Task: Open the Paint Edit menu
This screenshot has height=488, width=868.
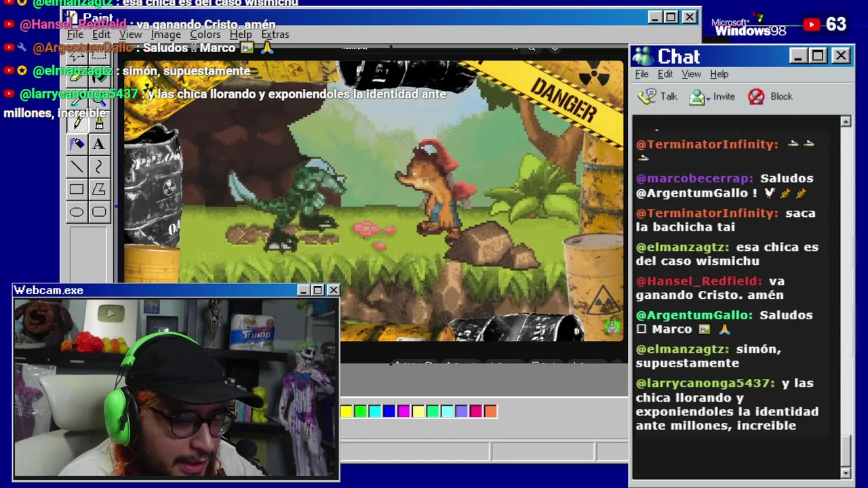Action: click(x=101, y=35)
